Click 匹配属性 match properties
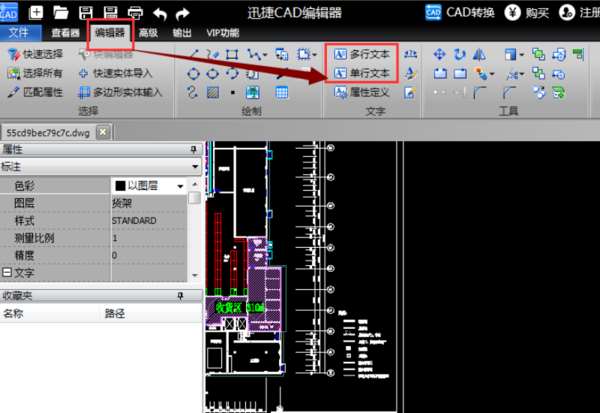The image size is (600, 413). click(34, 92)
